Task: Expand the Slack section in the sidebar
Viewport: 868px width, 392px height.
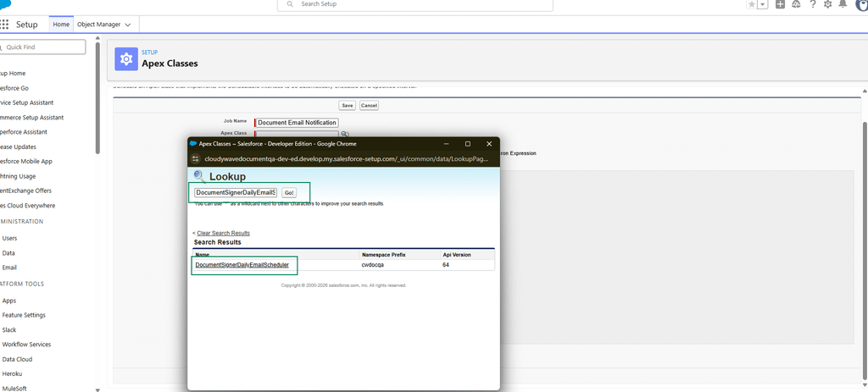Action: point(8,329)
